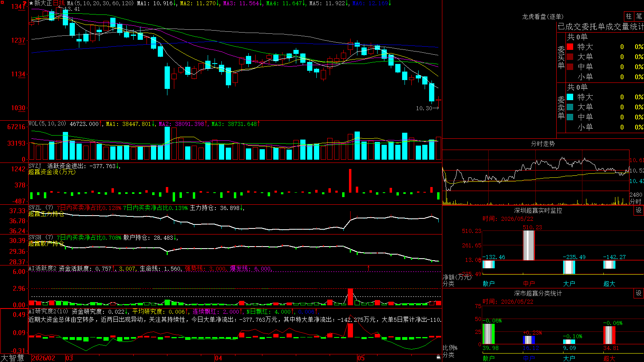The image size is (644, 362).
Task: Click the red question mark help icon
Action: pos(25,3)
